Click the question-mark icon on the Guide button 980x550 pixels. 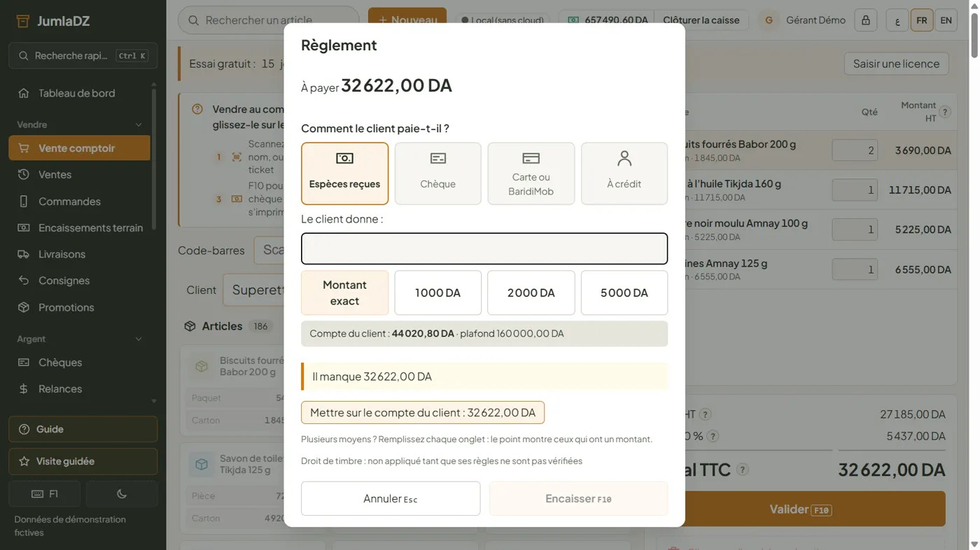click(x=24, y=429)
